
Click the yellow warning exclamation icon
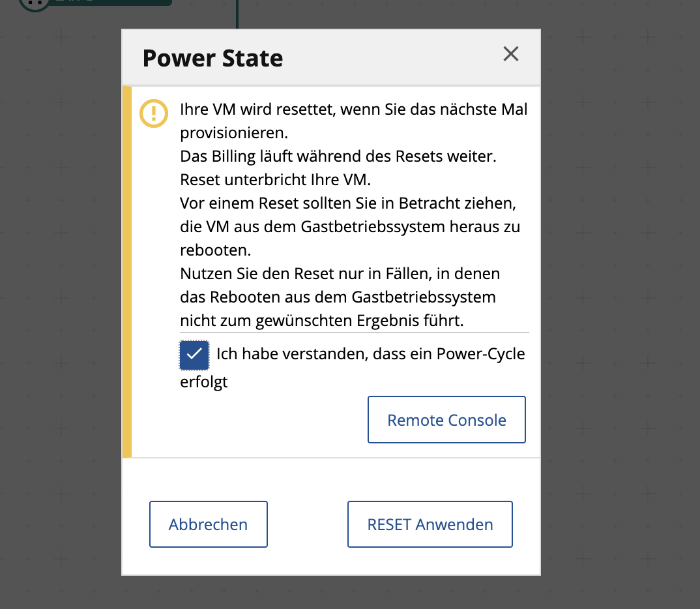point(154,113)
